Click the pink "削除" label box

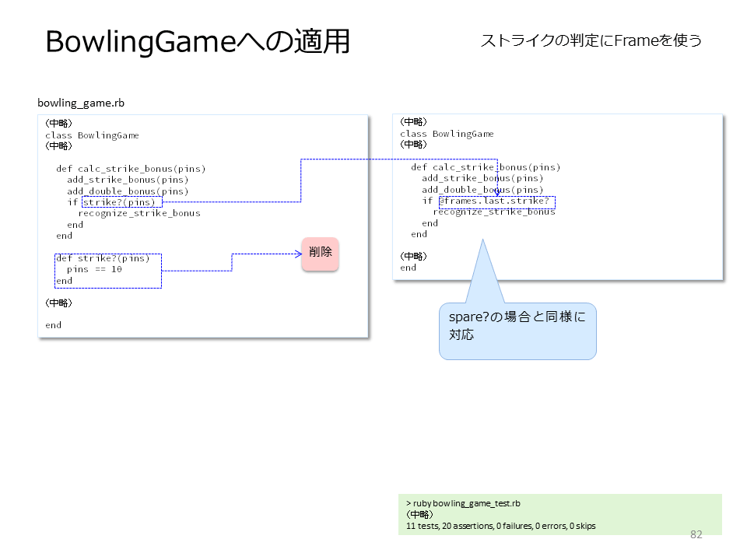[x=320, y=254]
